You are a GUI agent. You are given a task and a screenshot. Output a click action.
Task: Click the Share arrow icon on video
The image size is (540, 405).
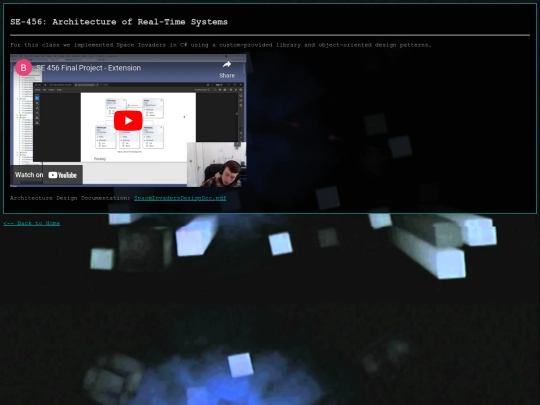pyautogui.click(x=227, y=64)
